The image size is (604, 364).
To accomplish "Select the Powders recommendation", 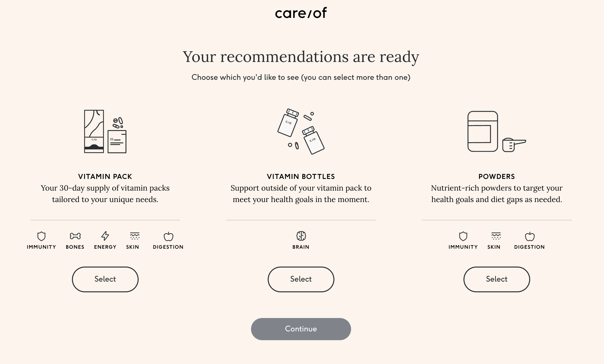I will (x=497, y=279).
